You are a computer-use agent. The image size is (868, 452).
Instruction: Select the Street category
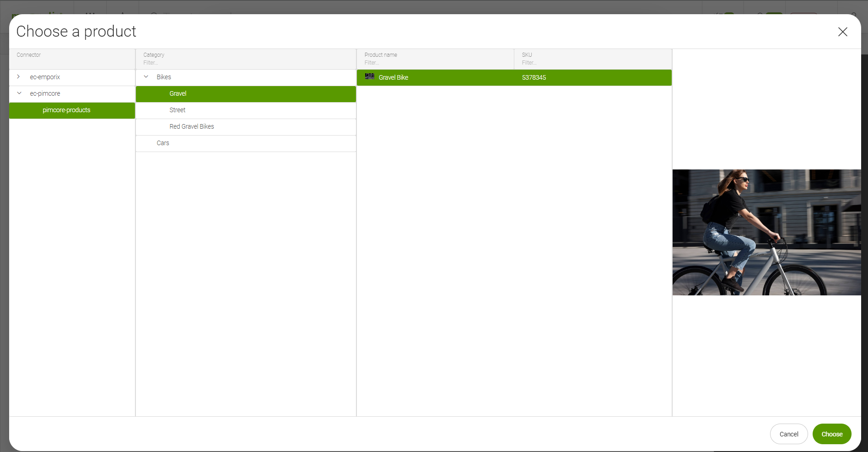click(178, 110)
